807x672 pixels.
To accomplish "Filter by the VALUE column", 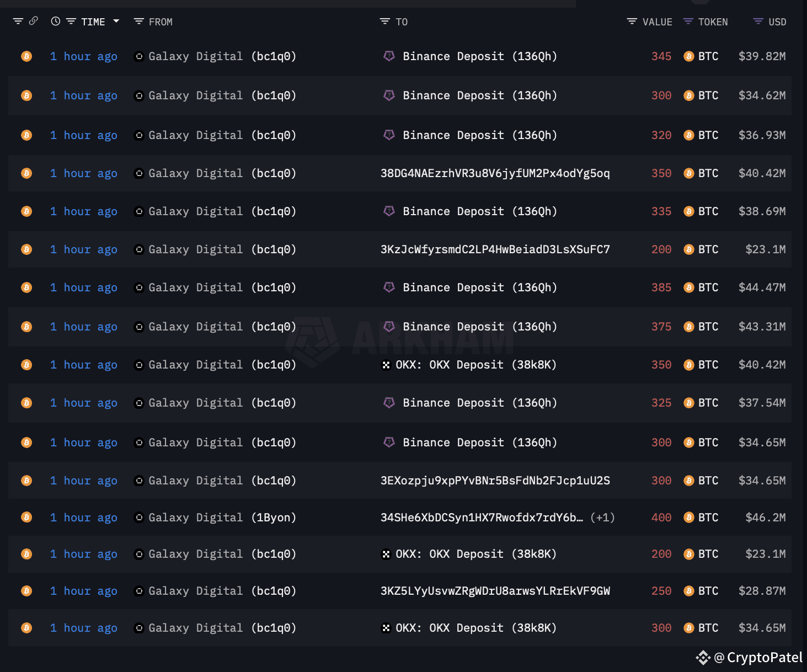I will tap(632, 22).
